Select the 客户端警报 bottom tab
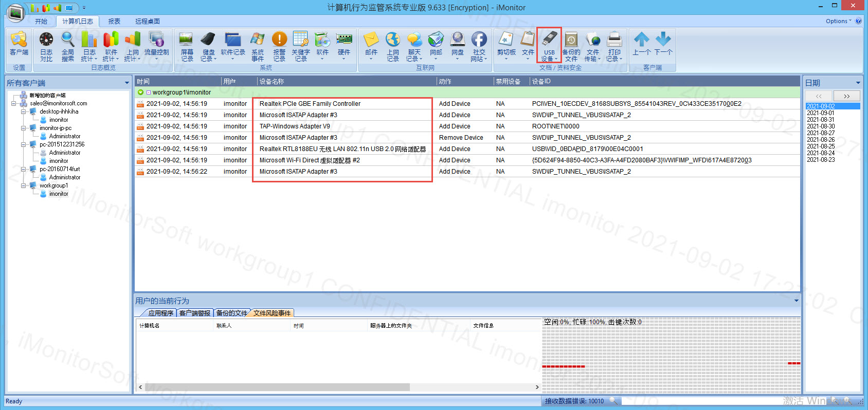 pos(195,313)
